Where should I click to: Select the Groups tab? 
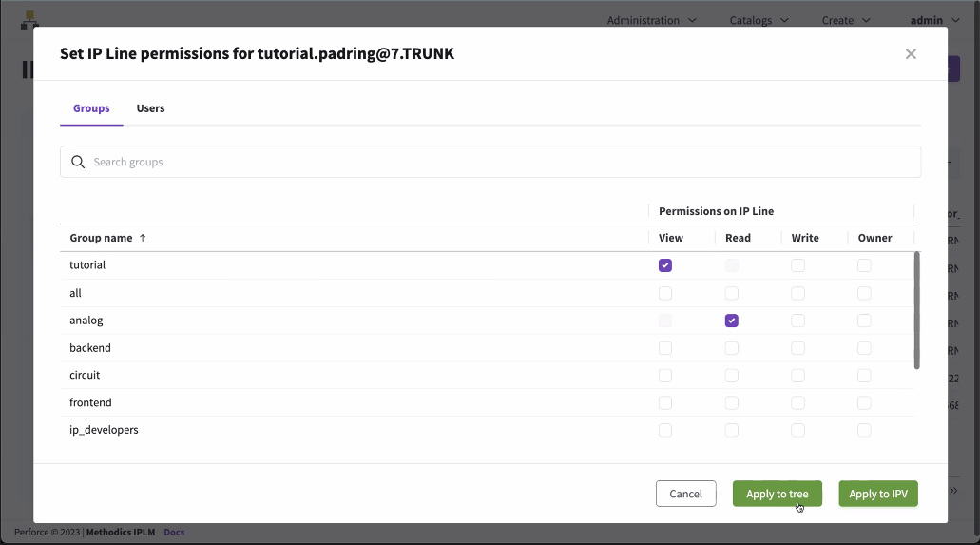click(x=91, y=108)
